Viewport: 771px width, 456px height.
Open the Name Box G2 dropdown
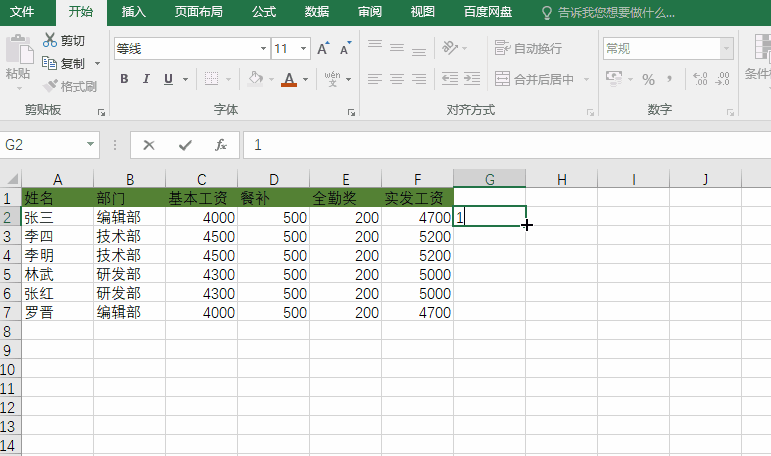(x=90, y=144)
